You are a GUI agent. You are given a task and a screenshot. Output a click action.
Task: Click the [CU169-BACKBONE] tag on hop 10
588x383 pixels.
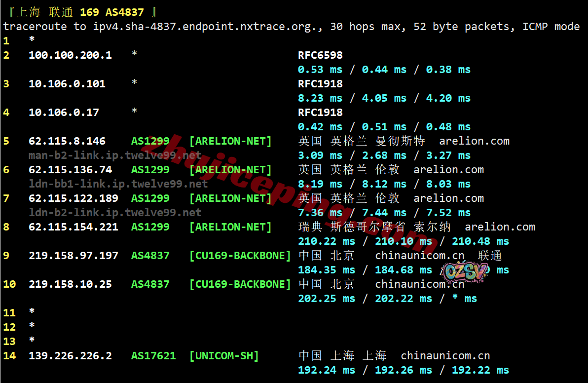pos(240,284)
